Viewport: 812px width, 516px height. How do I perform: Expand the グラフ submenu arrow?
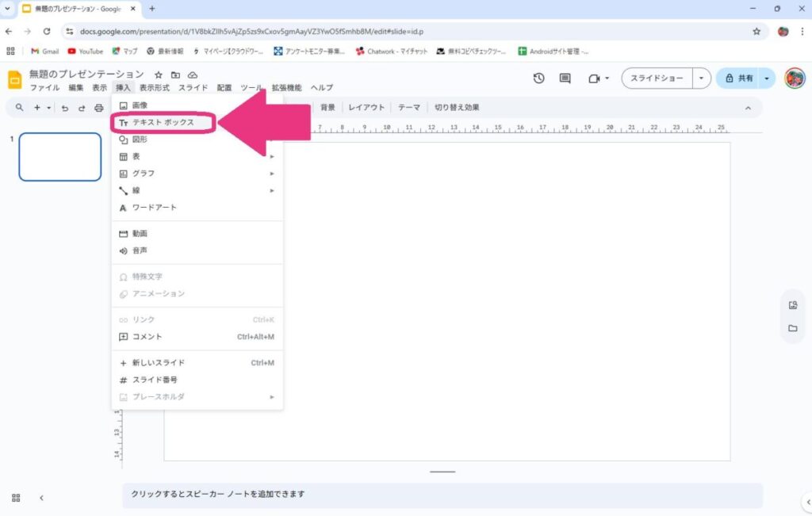pyautogui.click(x=272, y=174)
